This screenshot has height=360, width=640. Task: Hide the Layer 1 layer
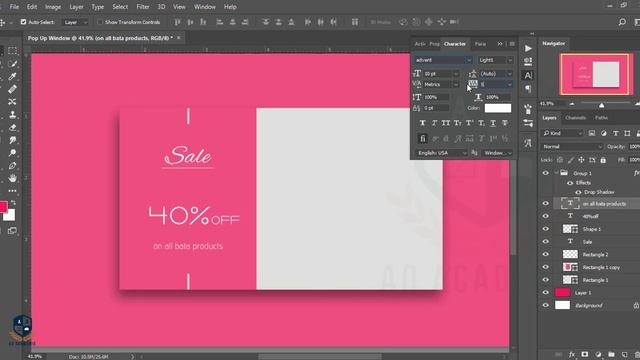[545, 292]
